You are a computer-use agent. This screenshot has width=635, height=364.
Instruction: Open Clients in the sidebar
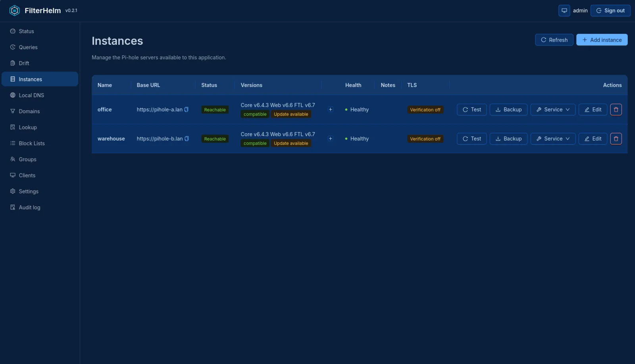pyautogui.click(x=40, y=175)
